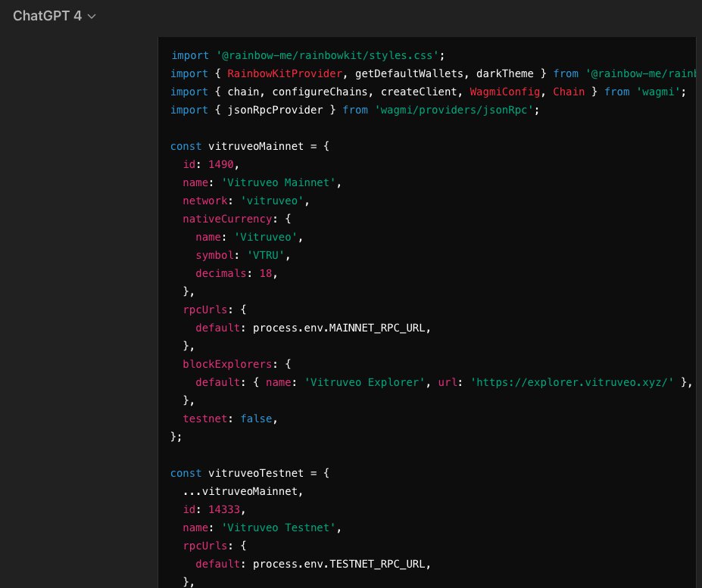Image resolution: width=702 pixels, height=588 pixels.
Task: Click the getDefaultWallets identifier
Action: click(x=409, y=73)
